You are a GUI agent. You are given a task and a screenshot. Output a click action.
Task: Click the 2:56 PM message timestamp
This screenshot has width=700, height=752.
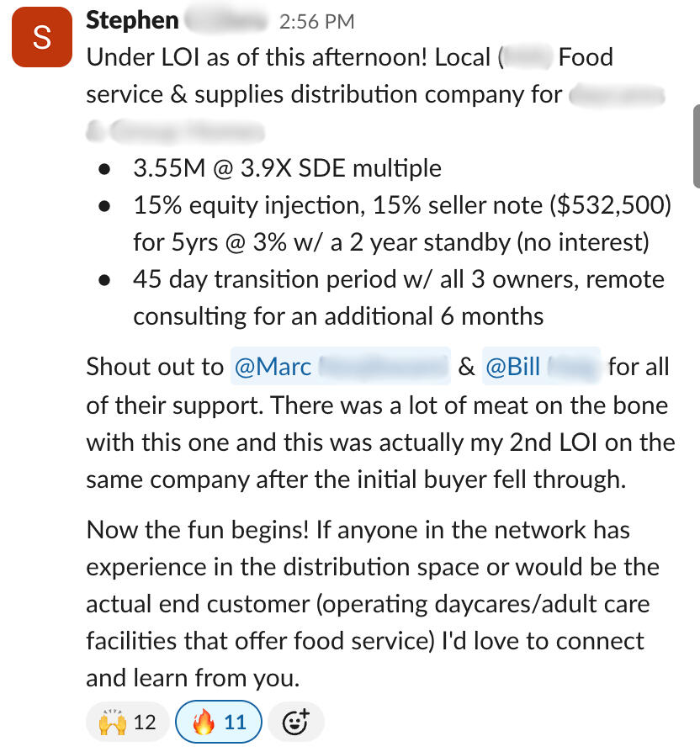tap(316, 22)
